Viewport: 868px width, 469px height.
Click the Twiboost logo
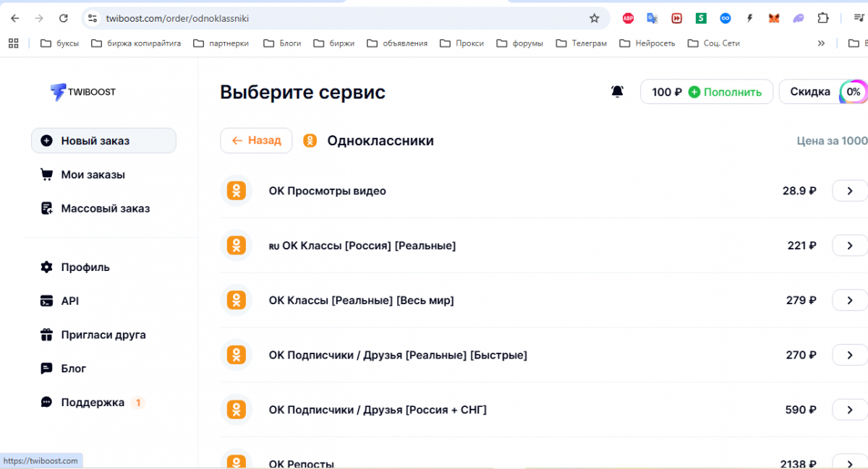[82, 92]
